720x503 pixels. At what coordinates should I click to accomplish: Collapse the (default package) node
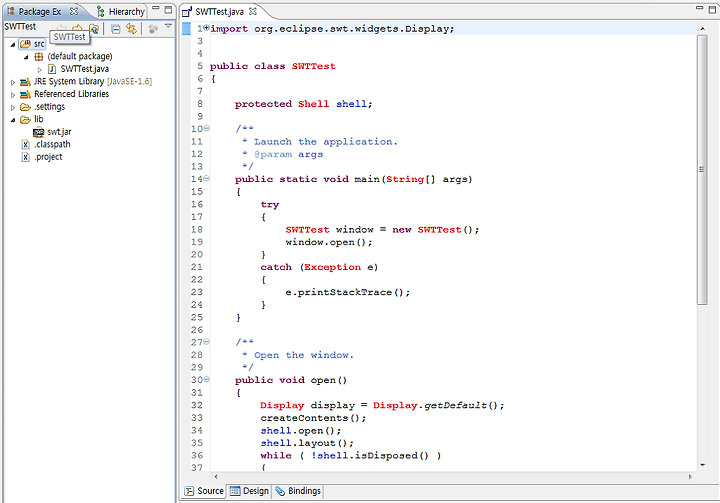26,57
